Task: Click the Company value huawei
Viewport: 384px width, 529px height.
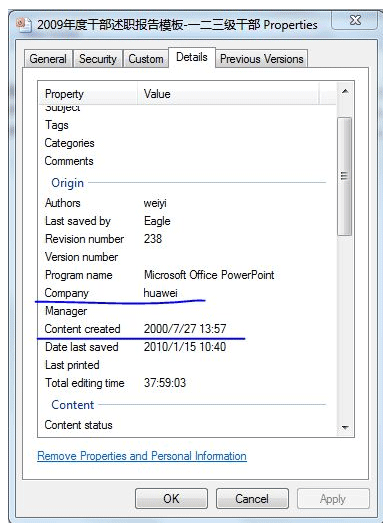Action: tap(160, 293)
